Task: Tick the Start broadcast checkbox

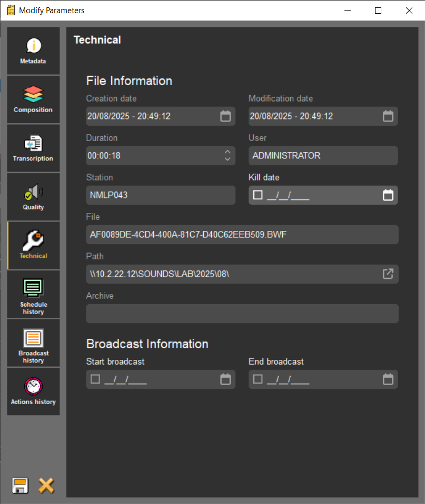Action: tap(95, 379)
